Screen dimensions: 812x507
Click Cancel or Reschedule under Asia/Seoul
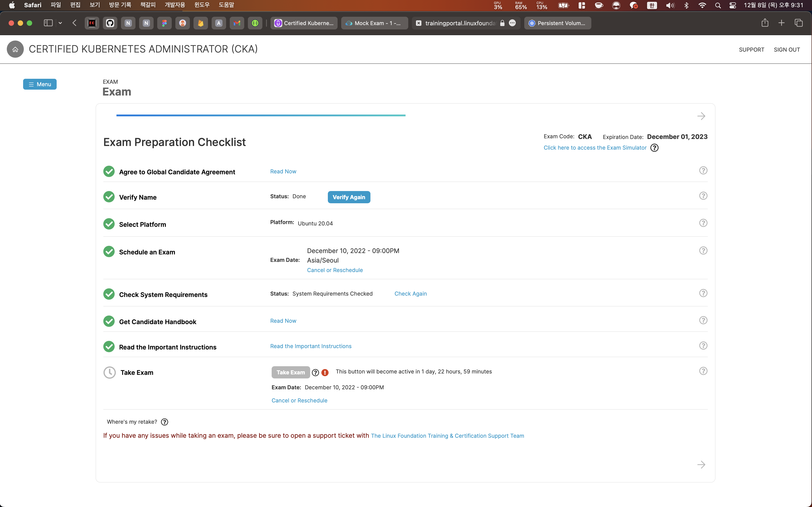click(335, 270)
